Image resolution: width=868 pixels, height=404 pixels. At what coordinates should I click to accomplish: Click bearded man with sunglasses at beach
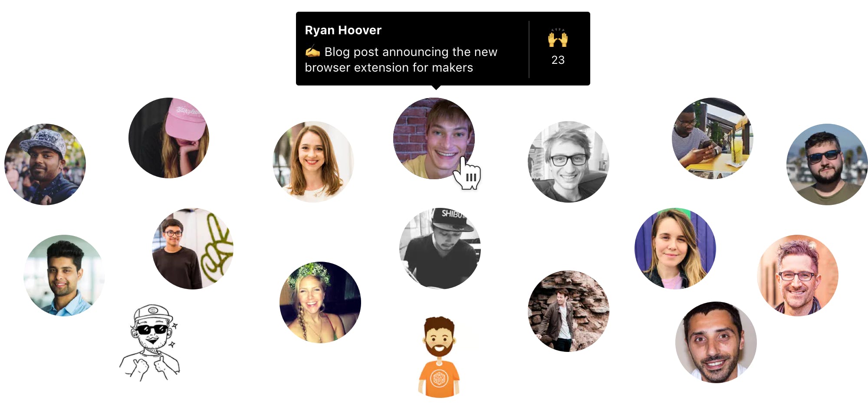(827, 164)
